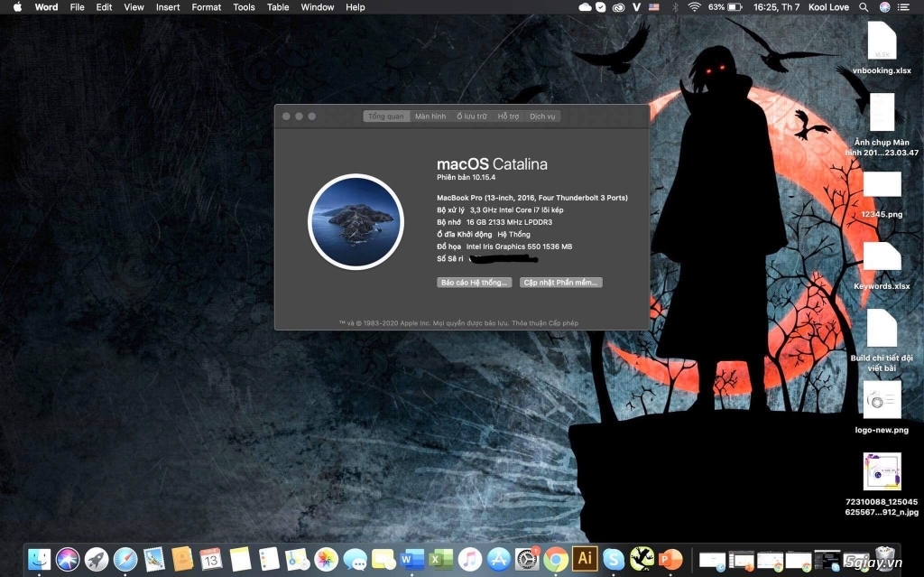Select Keywords.xlsx desktop file

point(882,266)
